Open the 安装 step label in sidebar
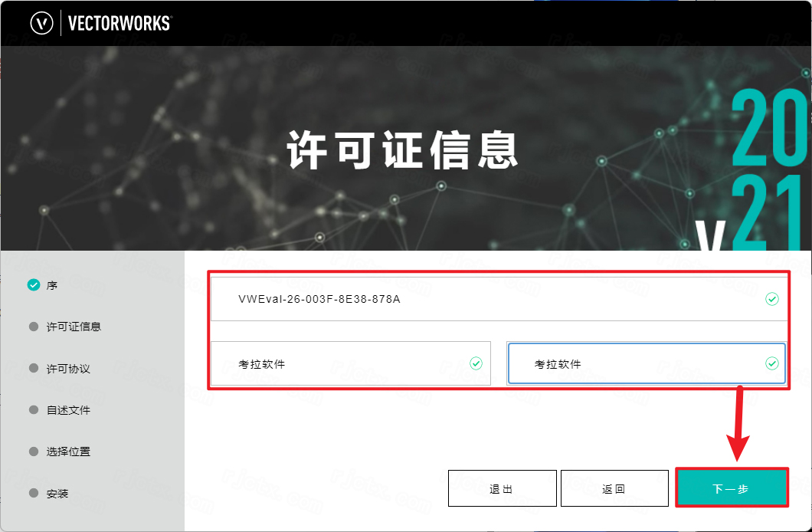 coord(57,494)
